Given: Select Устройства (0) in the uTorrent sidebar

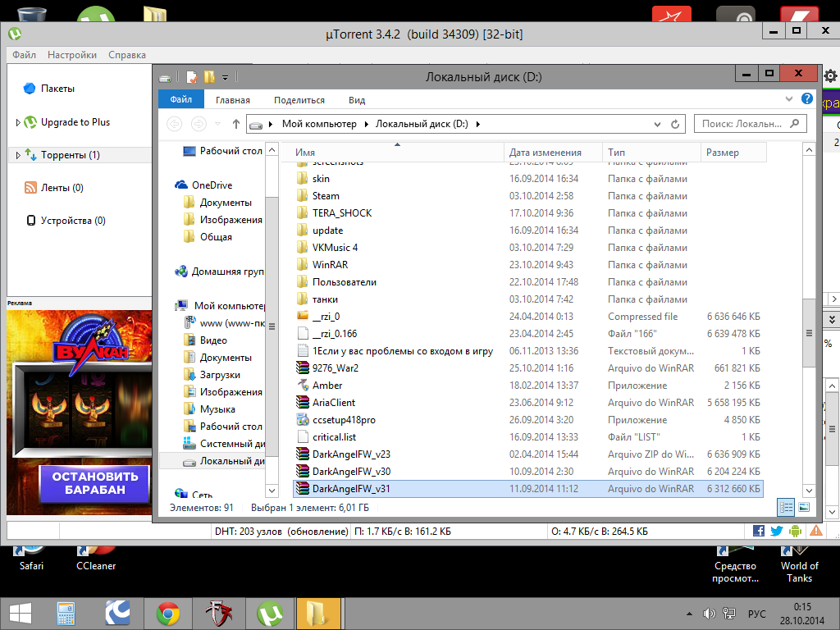Looking at the screenshot, I should click(73, 221).
